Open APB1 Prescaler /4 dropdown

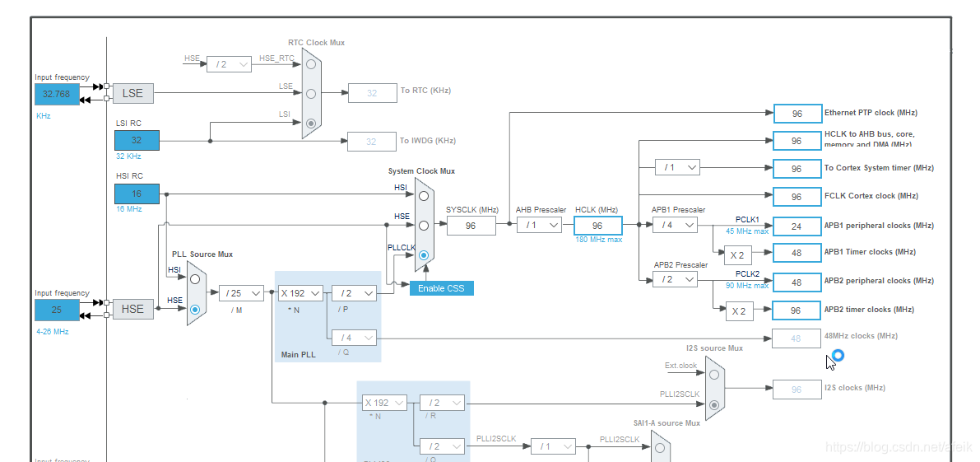coord(675,225)
